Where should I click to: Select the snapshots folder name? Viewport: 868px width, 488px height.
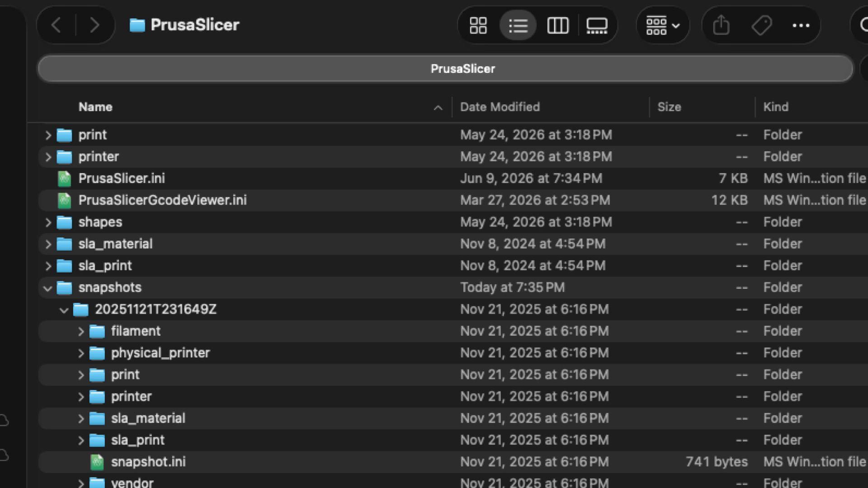coord(110,288)
